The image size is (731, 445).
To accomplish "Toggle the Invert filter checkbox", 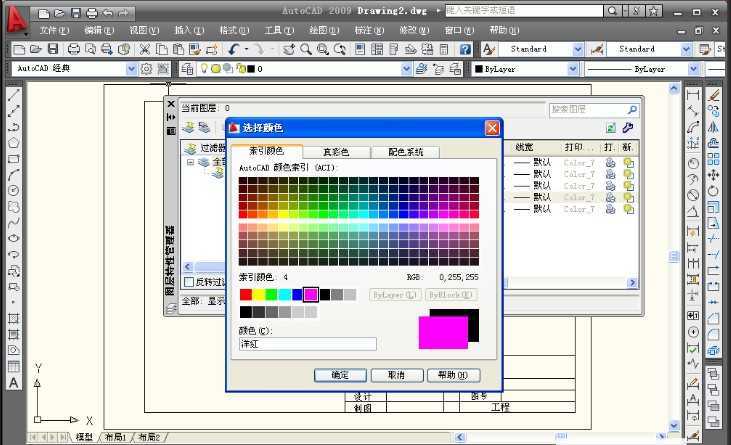I will 189,282.
